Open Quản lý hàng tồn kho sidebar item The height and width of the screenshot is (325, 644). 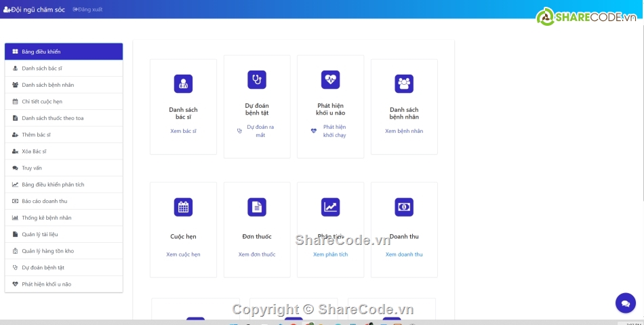64,251
